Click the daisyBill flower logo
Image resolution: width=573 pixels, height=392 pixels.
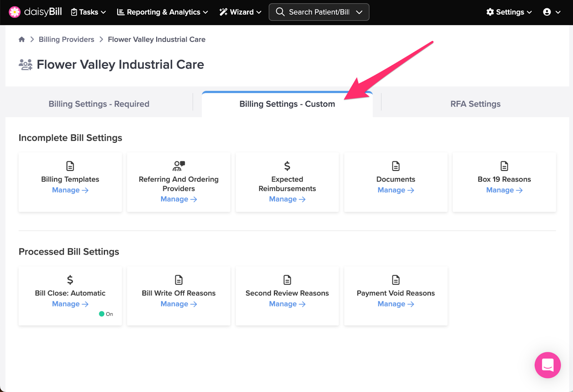click(x=15, y=12)
